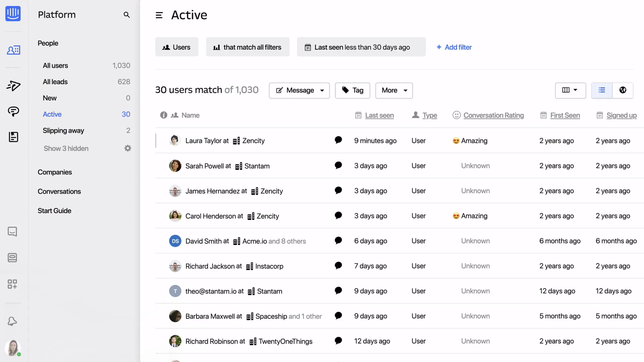This screenshot has height=362, width=644.
Task: Switch to map view globe toggle
Action: point(622,90)
